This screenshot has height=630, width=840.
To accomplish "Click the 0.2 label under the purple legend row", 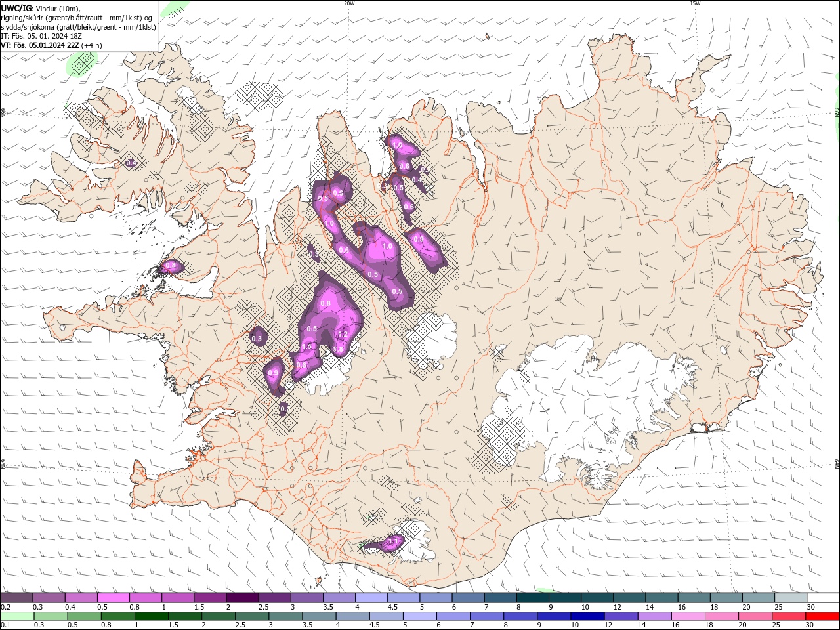I will [x=5, y=607].
